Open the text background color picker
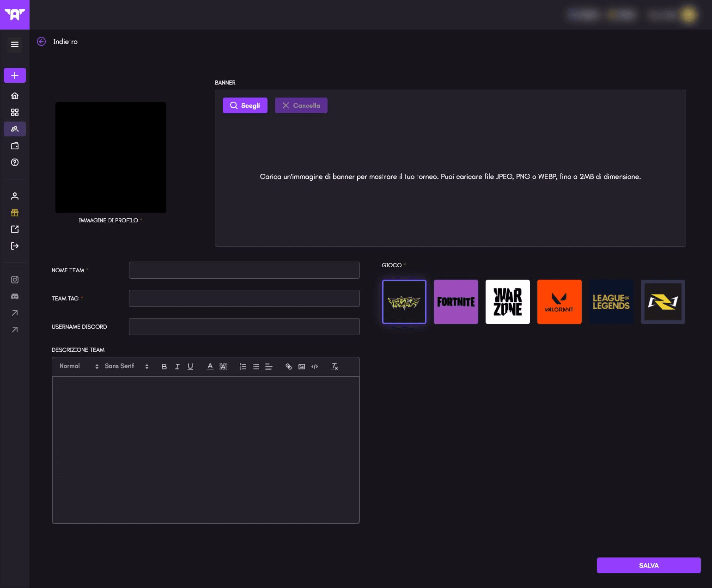The image size is (712, 588). [223, 367]
